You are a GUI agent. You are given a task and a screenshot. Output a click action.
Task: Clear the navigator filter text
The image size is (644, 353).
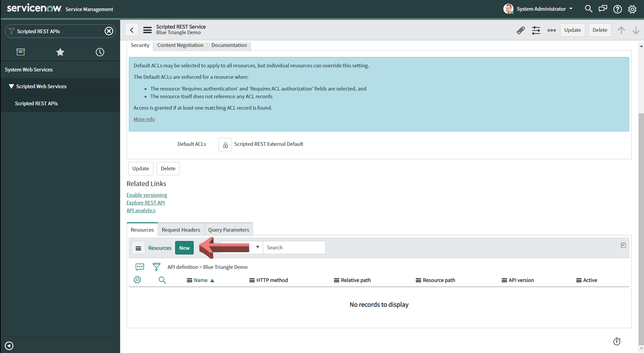pyautogui.click(x=109, y=31)
